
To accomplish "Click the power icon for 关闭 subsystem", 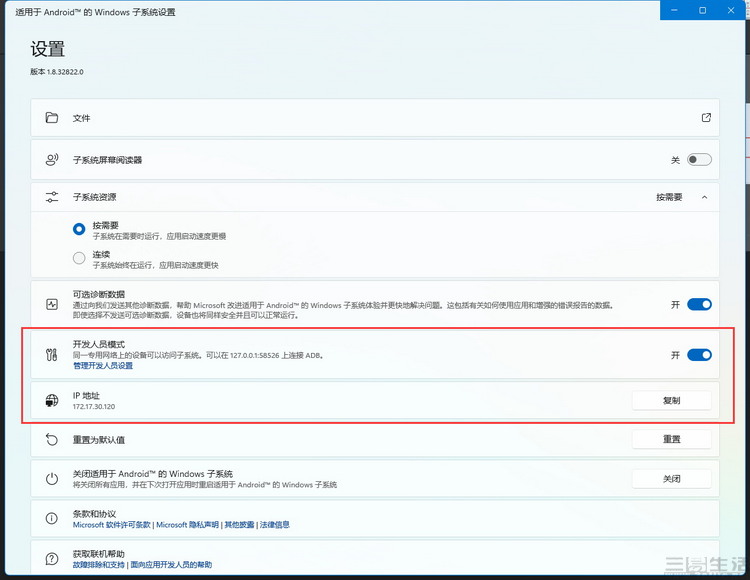I will tap(52, 479).
